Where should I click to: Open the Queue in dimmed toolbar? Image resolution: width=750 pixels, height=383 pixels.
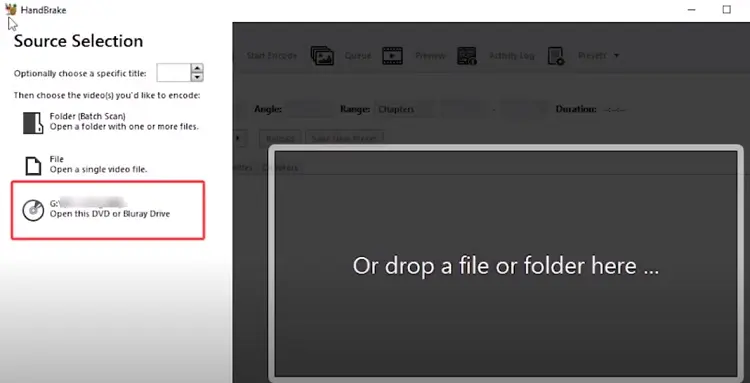tap(341, 56)
